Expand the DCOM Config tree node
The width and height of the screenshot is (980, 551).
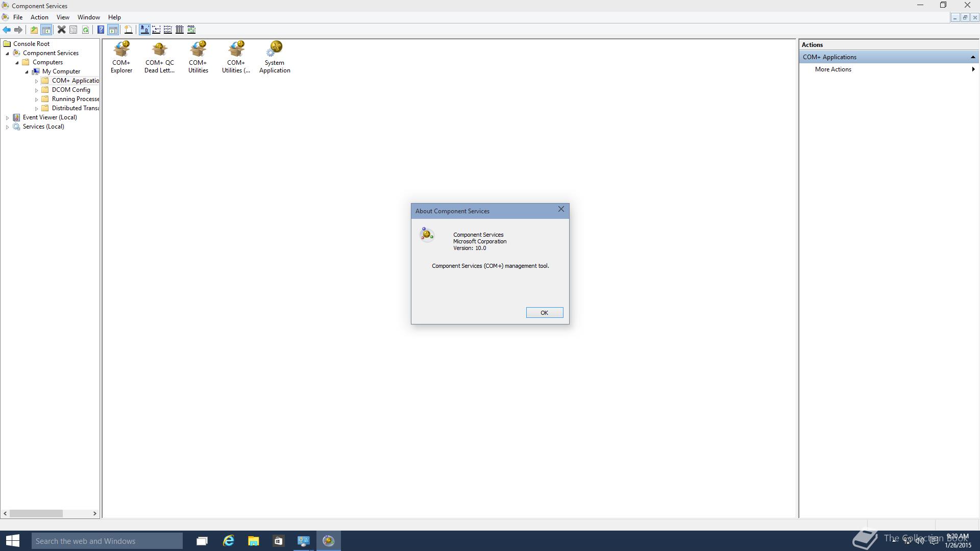[36, 90]
